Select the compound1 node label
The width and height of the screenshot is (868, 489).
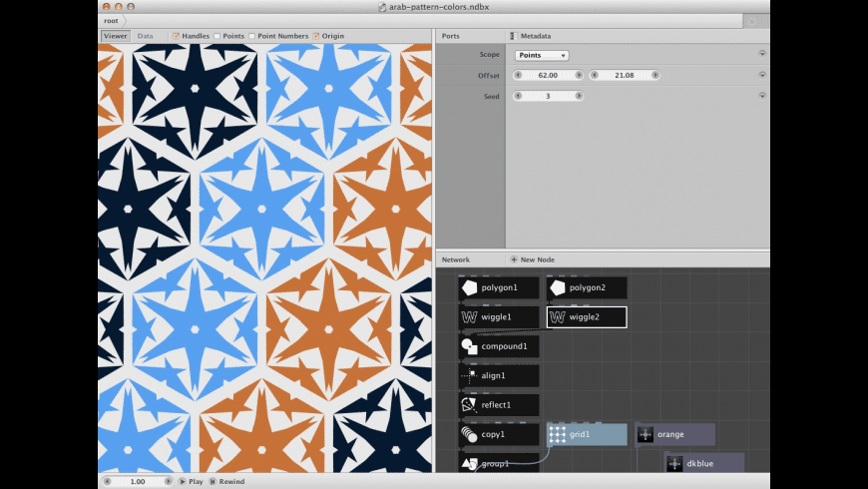pyautogui.click(x=504, y=346)
